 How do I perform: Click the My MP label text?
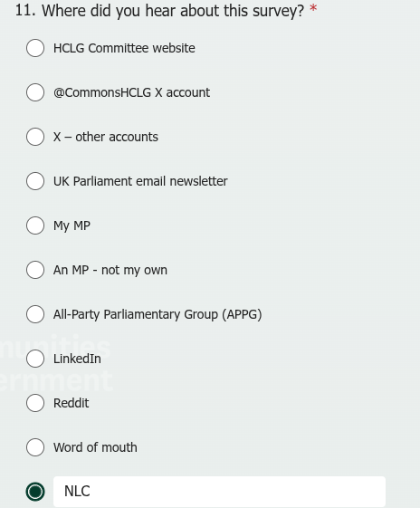click(x=72, y=226)
